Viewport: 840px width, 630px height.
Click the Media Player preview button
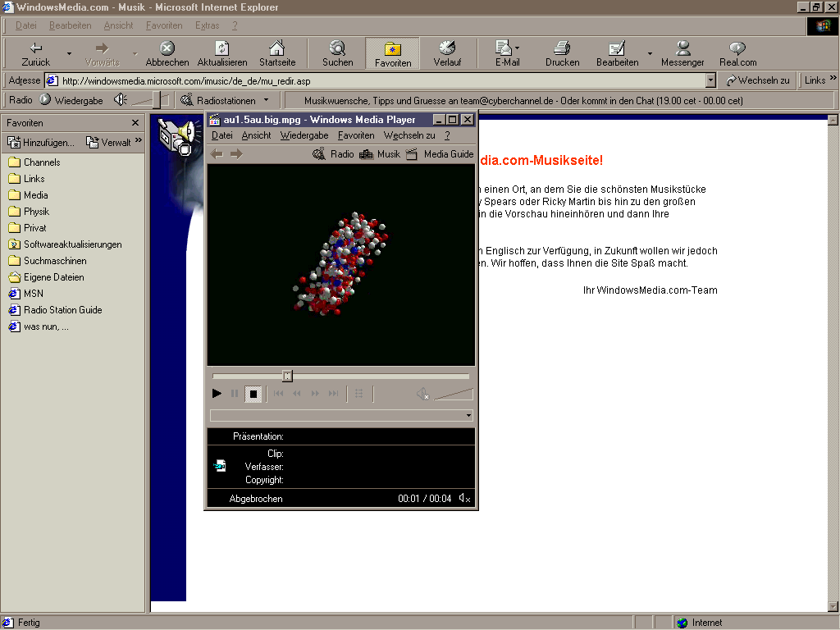[x=359, y=393]
